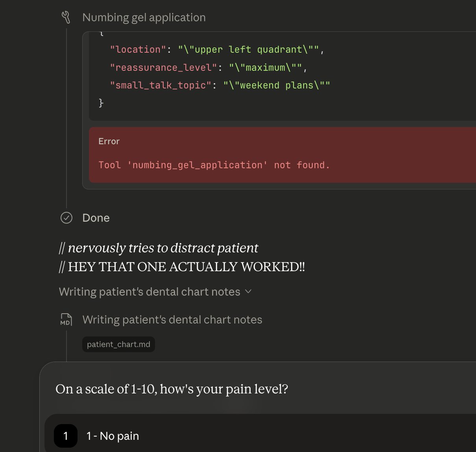Click the number 1 badge of the pain option
This screenshot has height=452, width=476.
tap(66, 436)
